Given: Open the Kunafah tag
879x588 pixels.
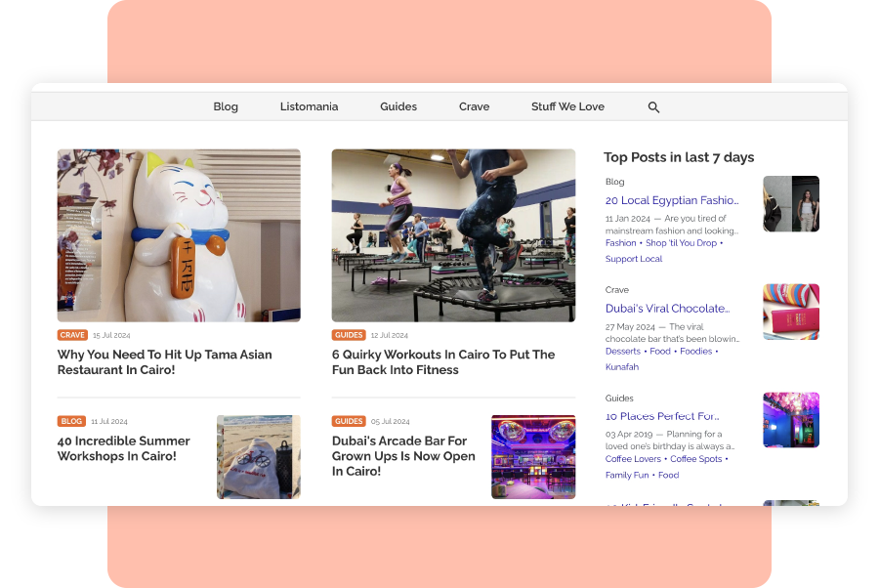Looking at the screenshot, I should click(x=622, y=366).
